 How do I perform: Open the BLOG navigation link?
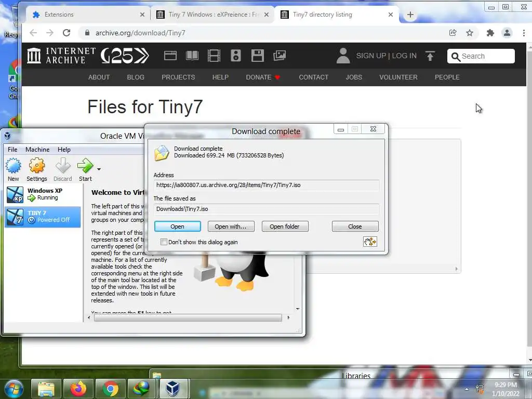point(136,77)
